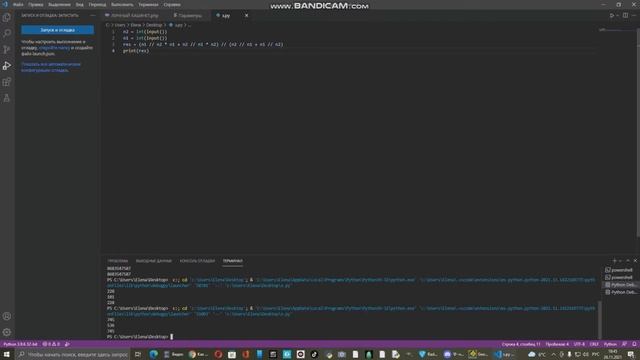Image resolution: width=640 pixels, height=360 pixels.
Task: Open the Manage gear icon
Action: coord(7,332)
